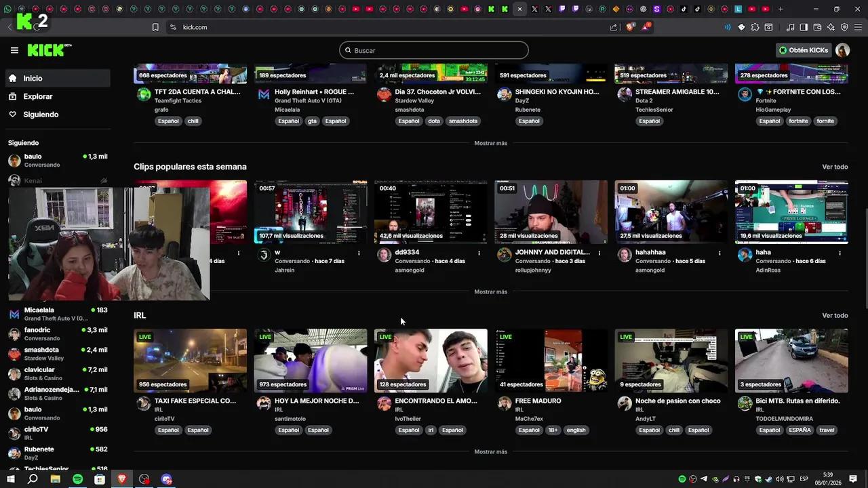The width and height of the screenshot is (868, 488).
Task: Open TAXI FAKE ESPECIAL stream thumbnail
Action: [x=190, y=361]
